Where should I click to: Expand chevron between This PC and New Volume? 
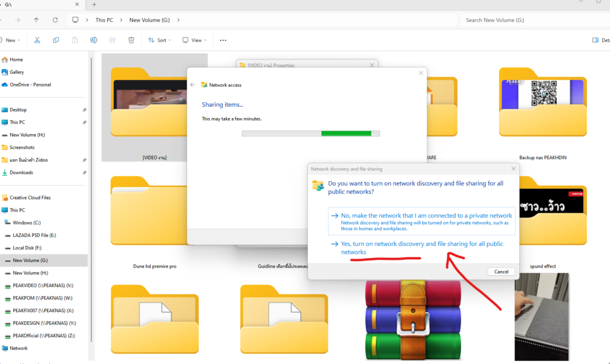[x=121, y=20]
